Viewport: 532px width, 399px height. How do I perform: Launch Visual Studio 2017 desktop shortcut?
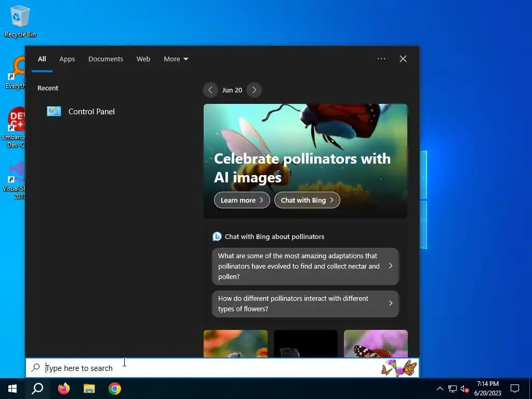coord(14,180)
